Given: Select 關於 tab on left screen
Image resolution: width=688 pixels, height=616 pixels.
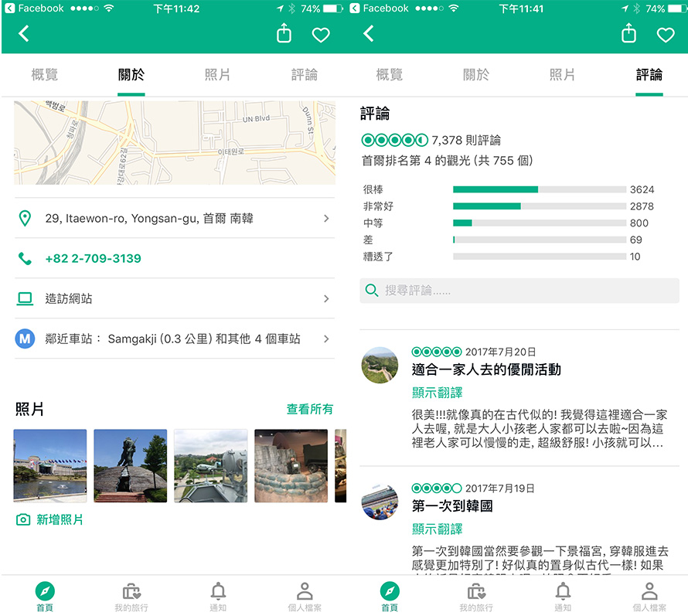Looking at the screenshot, I should click(131, 75).
